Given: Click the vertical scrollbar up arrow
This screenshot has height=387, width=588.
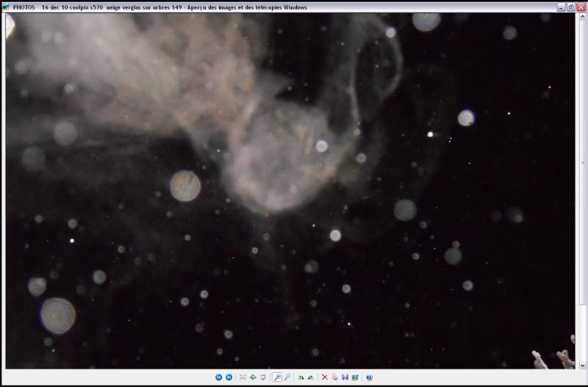Looking at the screenshot, I should point(582,16).
